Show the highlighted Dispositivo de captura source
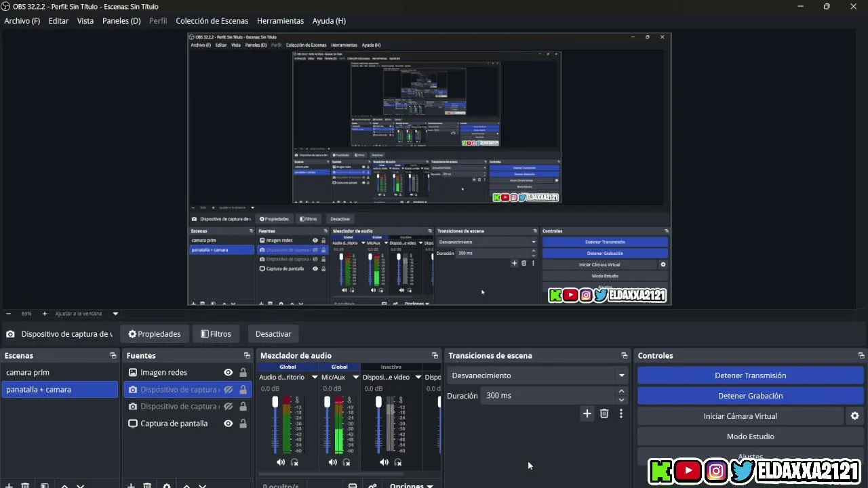 [228, 390]
